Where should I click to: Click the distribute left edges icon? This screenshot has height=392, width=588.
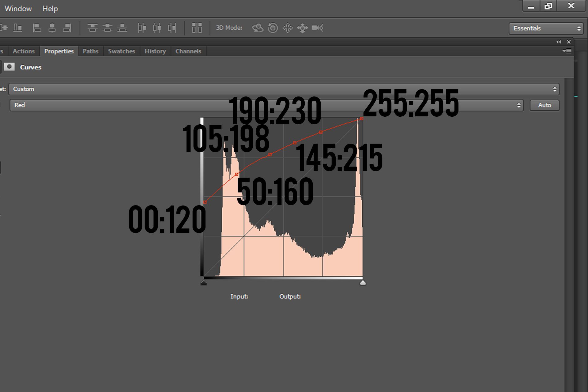click(142, 28)
